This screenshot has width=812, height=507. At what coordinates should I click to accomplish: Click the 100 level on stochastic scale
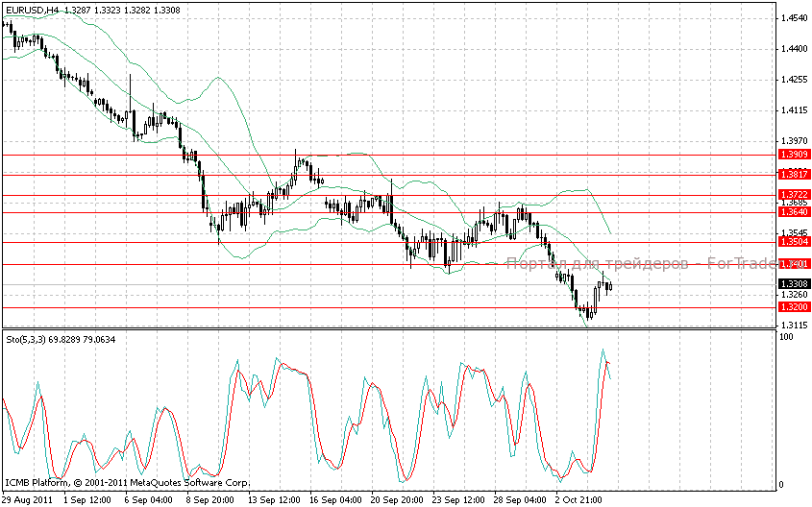click(786, 338)
